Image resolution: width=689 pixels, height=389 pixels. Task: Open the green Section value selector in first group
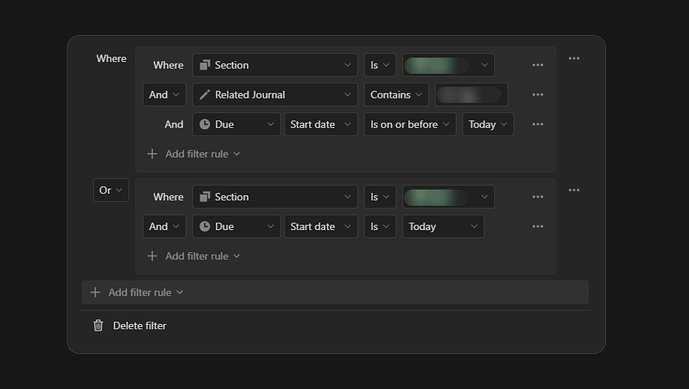pos(448,65)
